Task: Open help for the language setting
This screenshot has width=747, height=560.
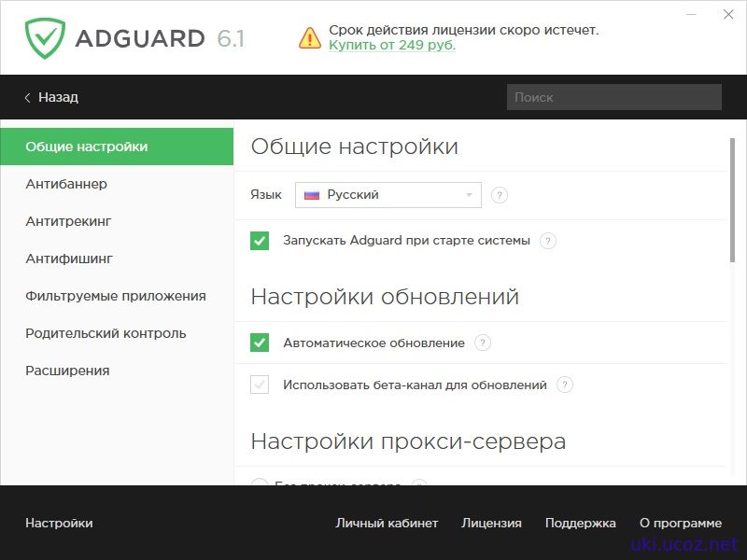Action: [x=499, y=195]
